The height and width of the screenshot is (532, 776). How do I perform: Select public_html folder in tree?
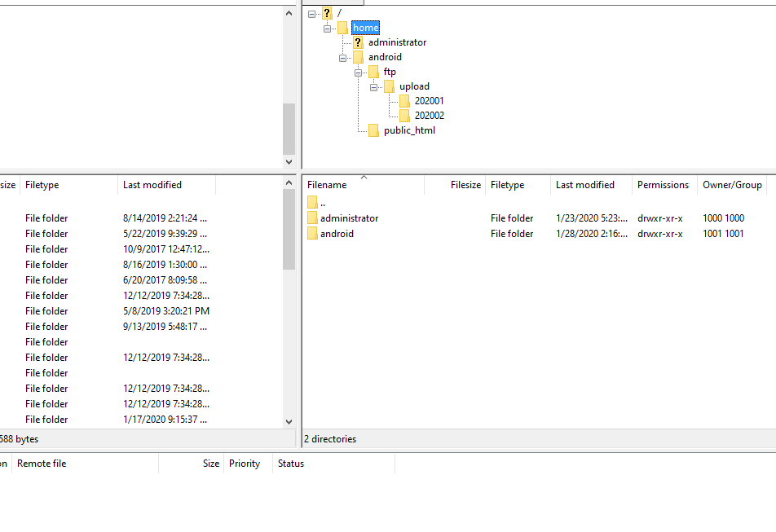[x=409, y=130]
